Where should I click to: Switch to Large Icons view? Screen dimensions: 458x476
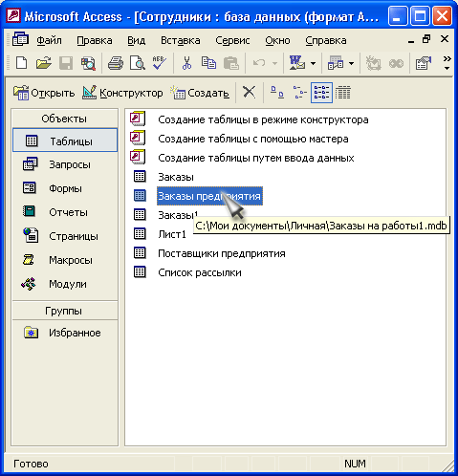coord(277,93)
